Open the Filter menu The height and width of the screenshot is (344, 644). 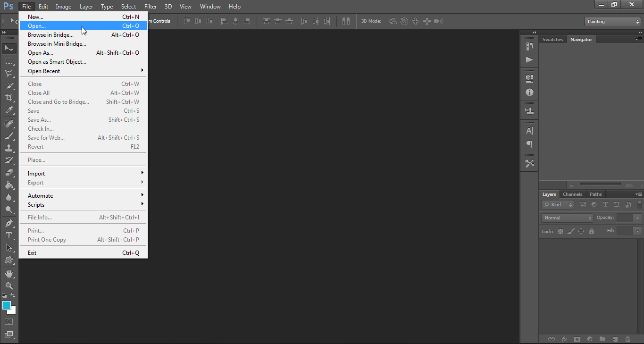click(x=151, y=7)
